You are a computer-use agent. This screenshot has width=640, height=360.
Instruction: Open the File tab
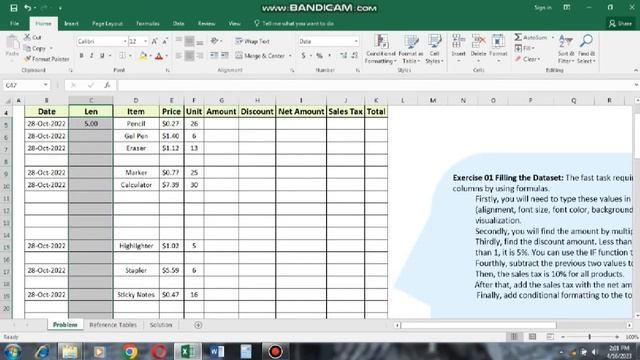[14, 24]
